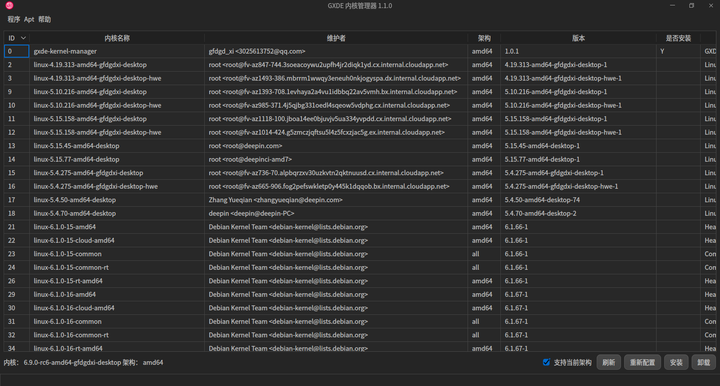Select linux-6.1.0-15-cloud-amd64 kernel name
This screenshot has height=386, width=720.
point(74,241)
